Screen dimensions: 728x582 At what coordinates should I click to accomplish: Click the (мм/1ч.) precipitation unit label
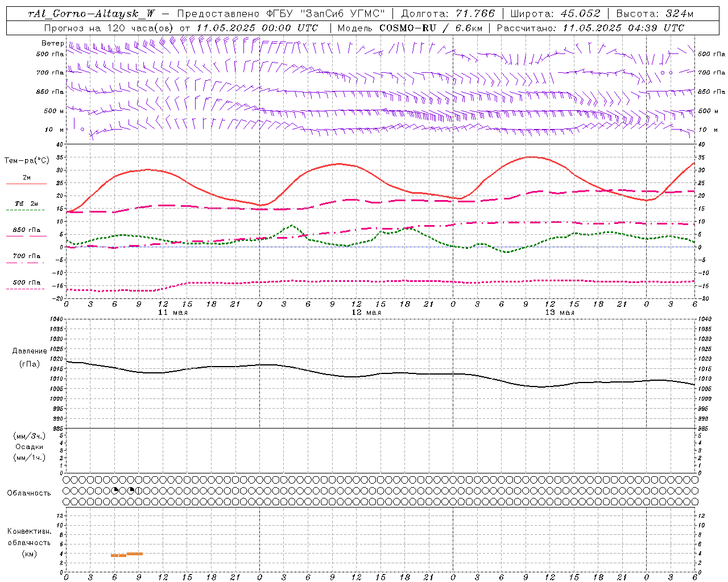(x=30, y=458)
